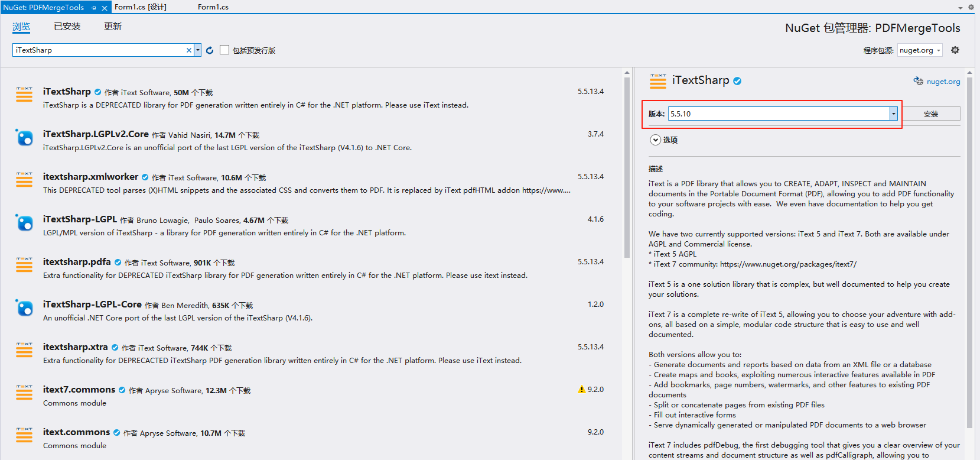Clear the iTextSharp search text with X
This screenshot has height=460, width=980.
pyautogui.click(x=189, y=50)
